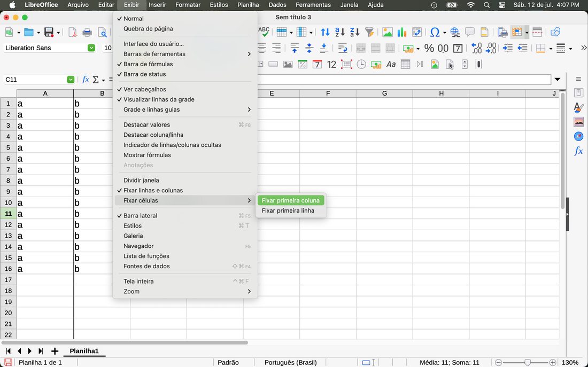Click the Omega special character icon
588x367 pixels.
pos(435,32)
